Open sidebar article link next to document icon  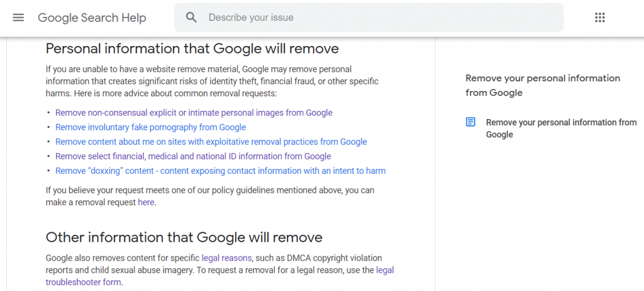[x=562, y=128]
